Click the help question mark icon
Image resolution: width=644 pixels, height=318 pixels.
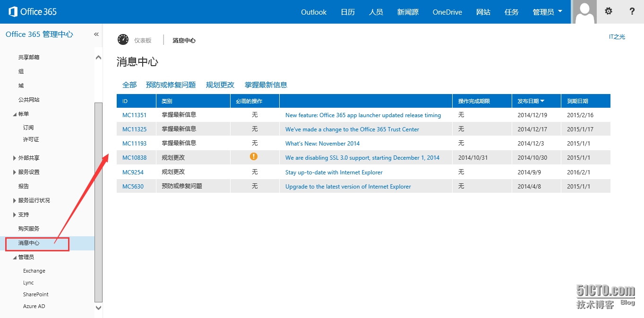click(x=632, y=11)
